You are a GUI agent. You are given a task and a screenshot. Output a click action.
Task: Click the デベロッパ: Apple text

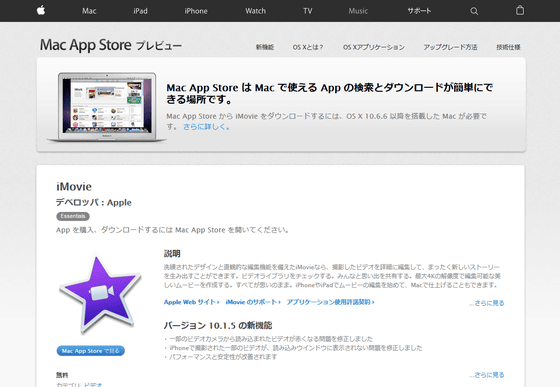click(94, 202)
